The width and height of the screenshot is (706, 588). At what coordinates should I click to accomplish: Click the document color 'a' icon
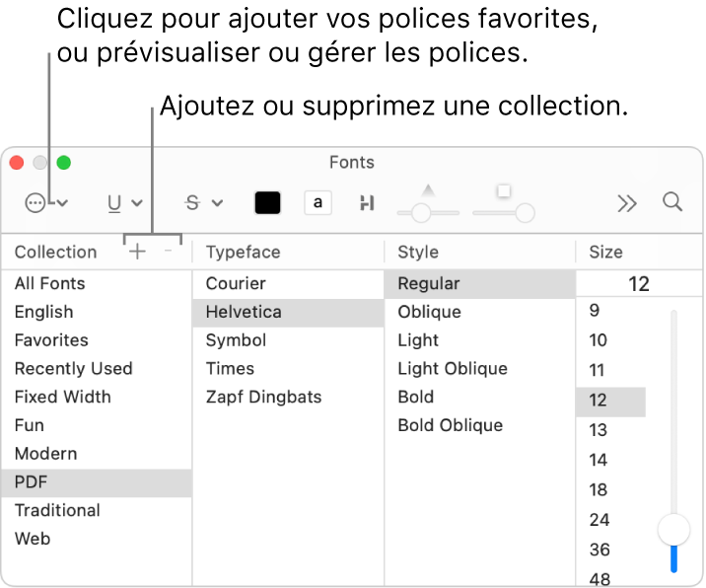[318, 203]
